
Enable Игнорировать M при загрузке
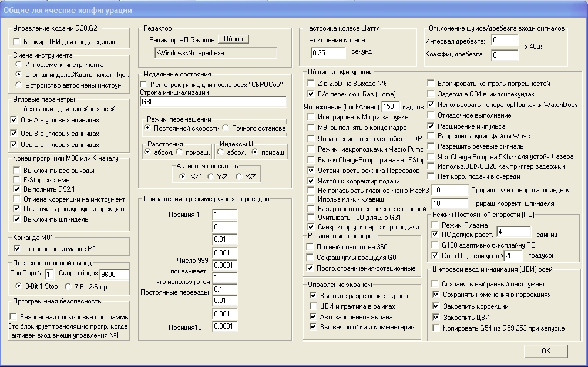[x=311, y=117]
